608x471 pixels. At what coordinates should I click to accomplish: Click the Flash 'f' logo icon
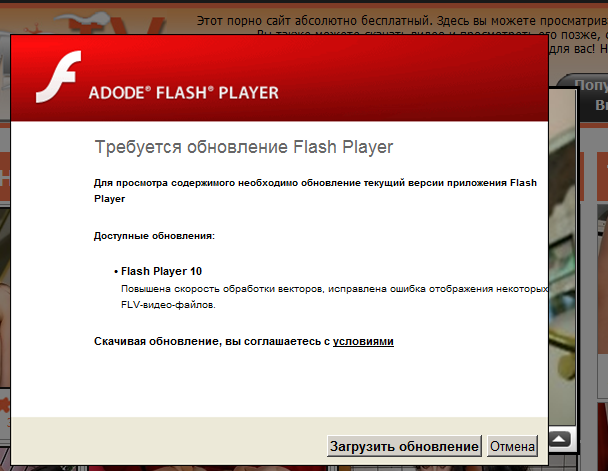point(59,77)
